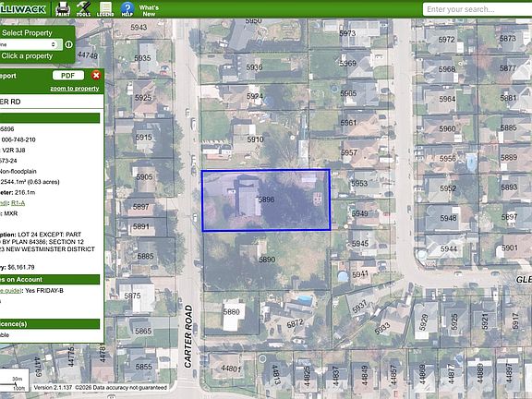Click parcel label 5901
This screenshot has width=532, height=399.
(x=510, y=248)
